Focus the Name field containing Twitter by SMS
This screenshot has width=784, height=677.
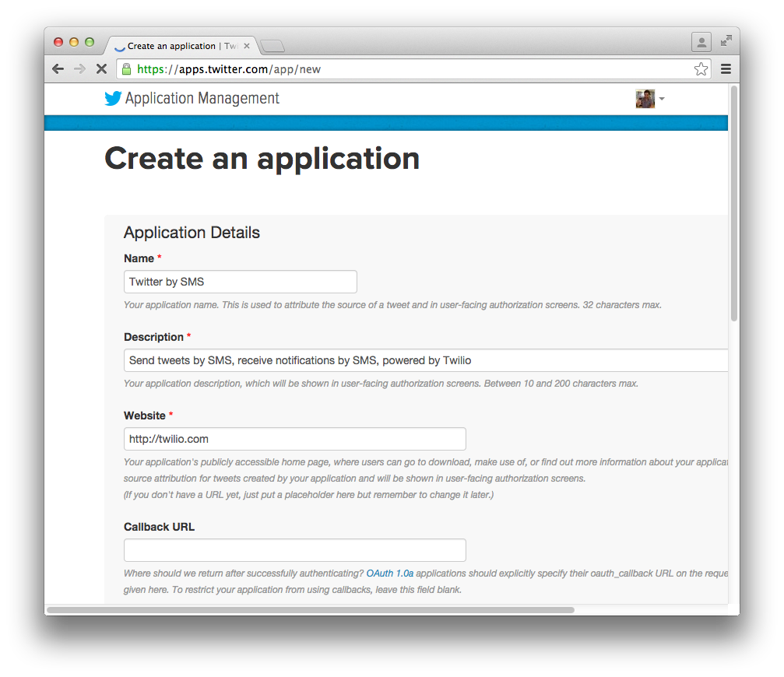click(x=241, y=282)
